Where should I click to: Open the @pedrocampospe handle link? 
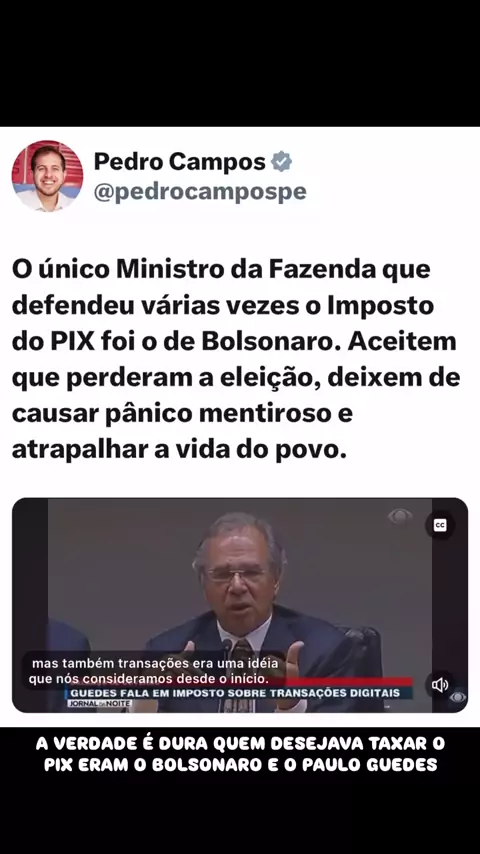[x=200, y=192]
